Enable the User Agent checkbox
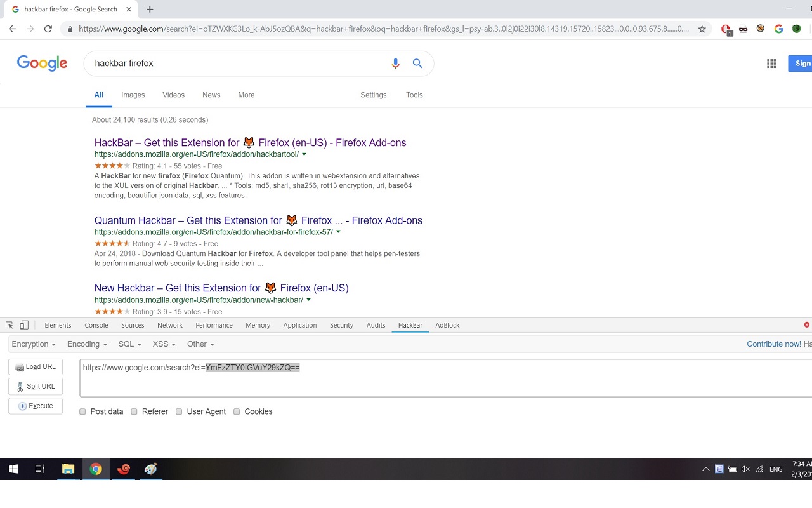This screenshot has width=812, height=508. tap(180, 411)
